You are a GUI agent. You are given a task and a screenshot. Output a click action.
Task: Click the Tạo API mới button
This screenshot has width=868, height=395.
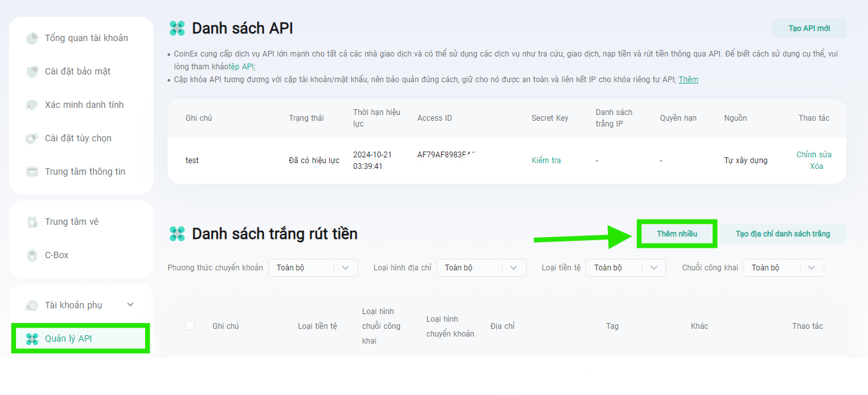(x=809, y=28)
